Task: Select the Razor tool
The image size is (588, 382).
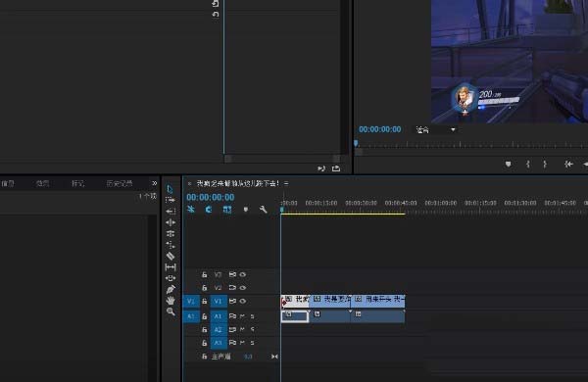Action: [171, 256]
